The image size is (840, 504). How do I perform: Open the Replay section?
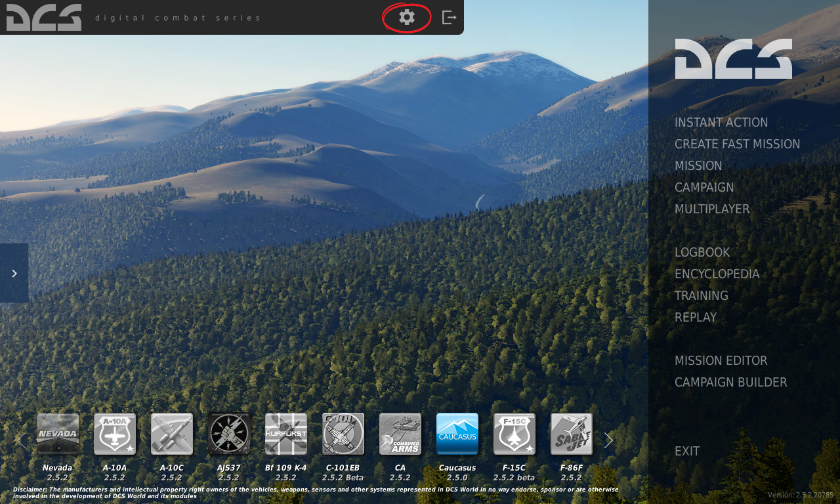pos(696,317)
